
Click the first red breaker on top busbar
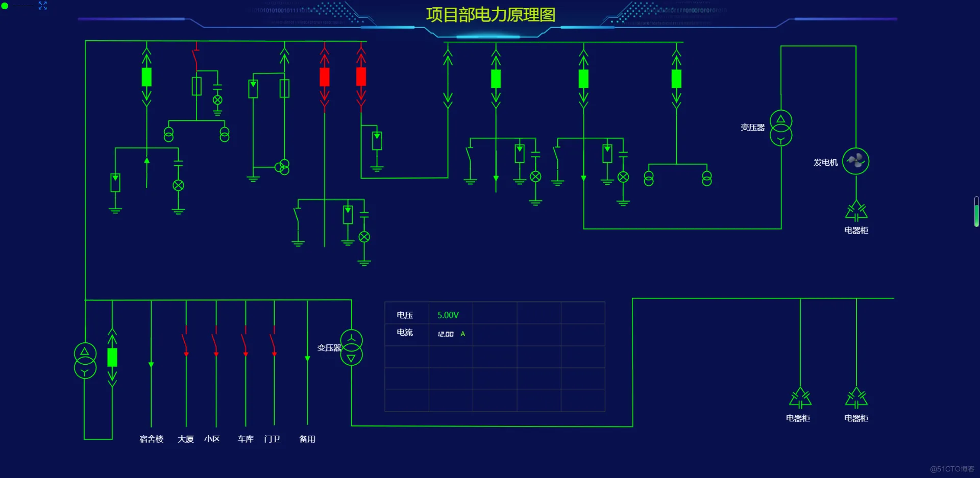pos(325,77)
